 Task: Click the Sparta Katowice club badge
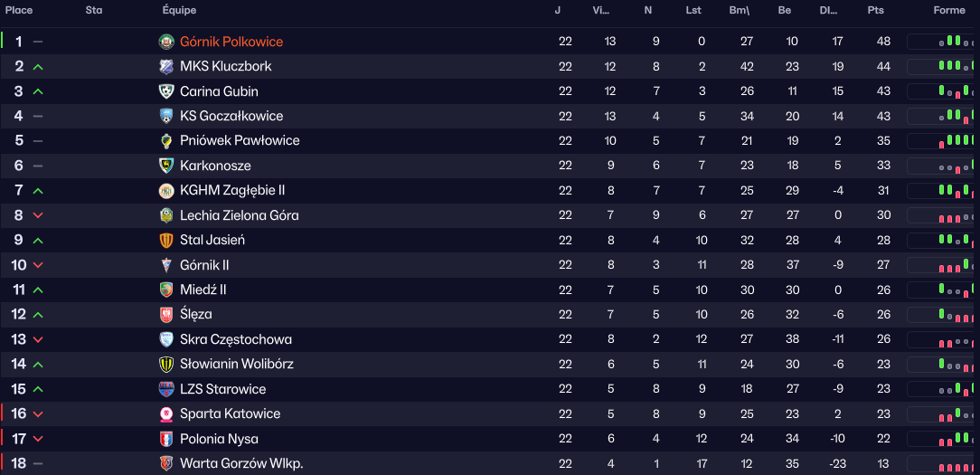pyautogui.click(x=166, y=413)
